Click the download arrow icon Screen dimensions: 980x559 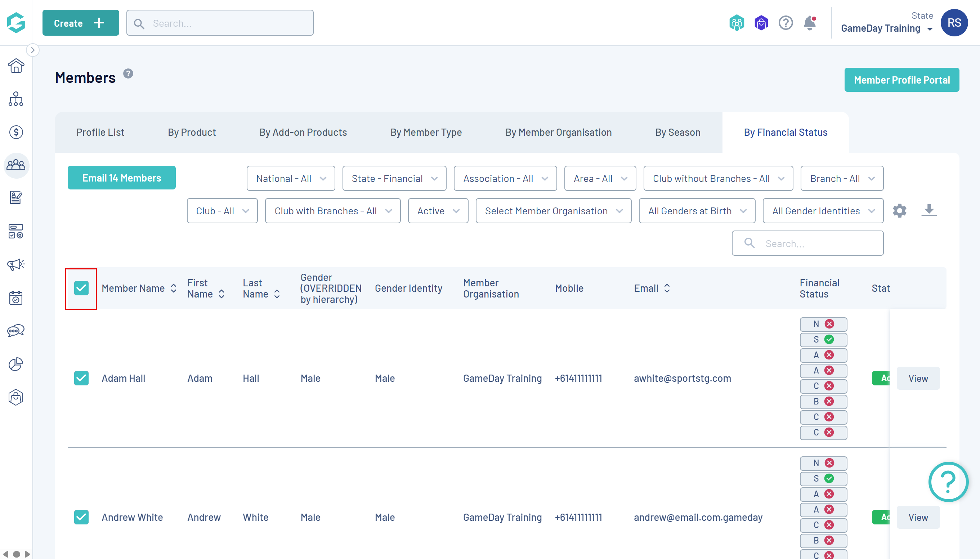point(929,210)
